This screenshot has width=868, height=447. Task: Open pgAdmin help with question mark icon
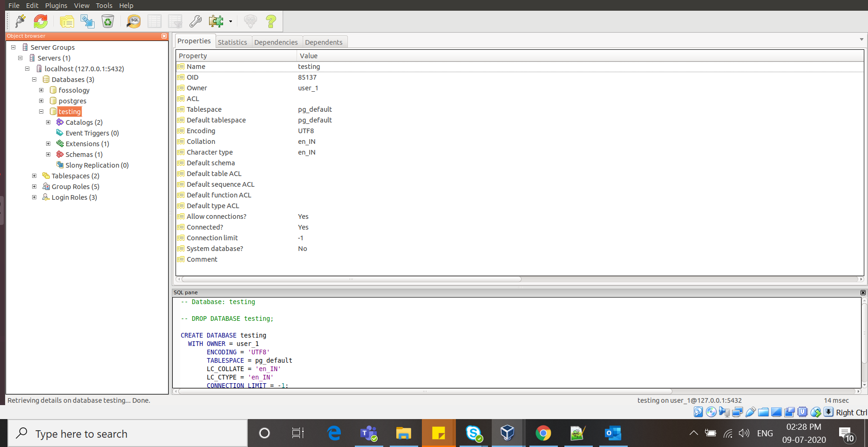[271, 21]
